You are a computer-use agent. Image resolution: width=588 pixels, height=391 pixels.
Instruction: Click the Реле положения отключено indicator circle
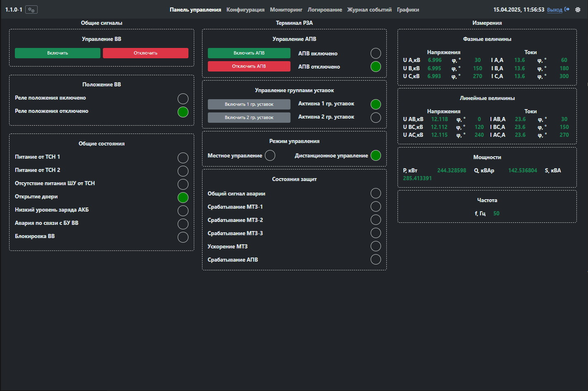tap(183, 112)
